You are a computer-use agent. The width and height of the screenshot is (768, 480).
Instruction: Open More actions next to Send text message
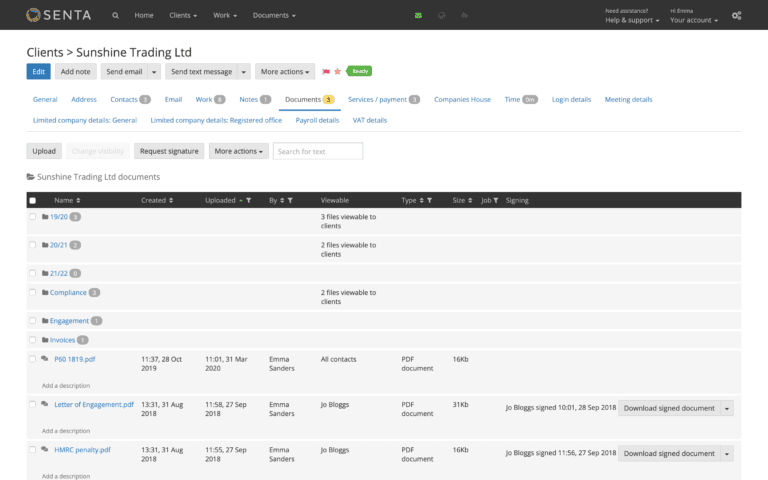coord(285,72)
